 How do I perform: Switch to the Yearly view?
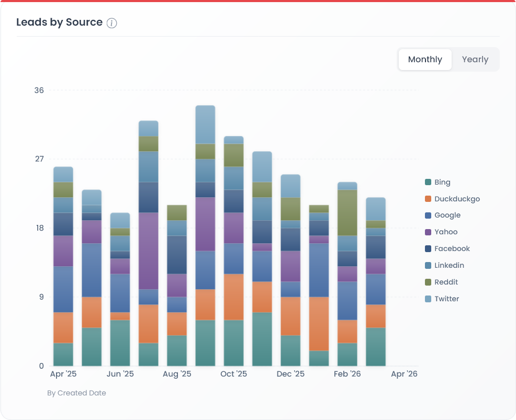click(x=475, y=59)
